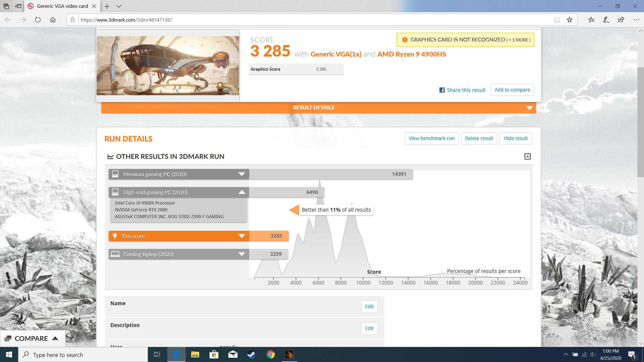The image size is (644, 362).
Task: Click the 14391 Premium gaming PC bar
Action: point(331,174)
